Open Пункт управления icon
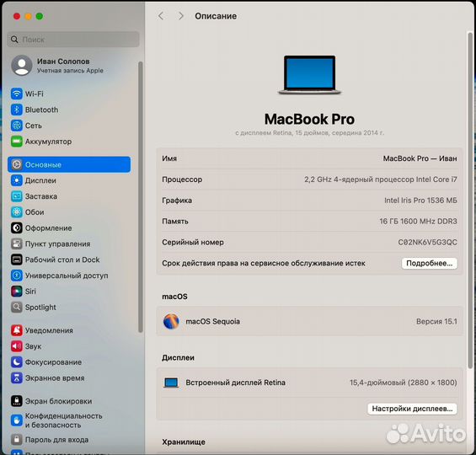 [17, 244]
